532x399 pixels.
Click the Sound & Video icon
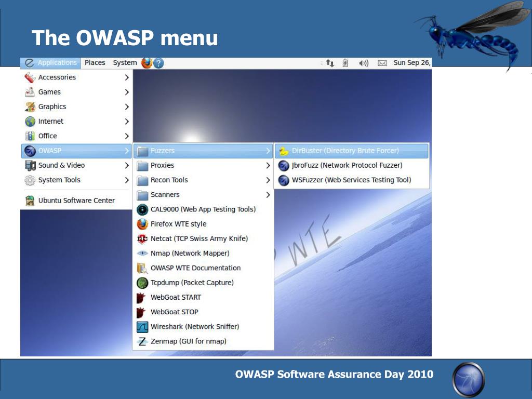click(x=30, y=165)
